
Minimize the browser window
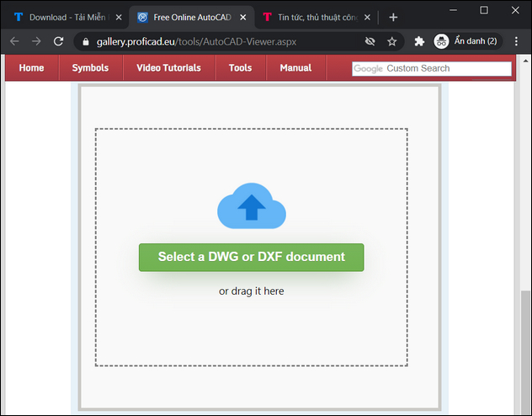coord(453,10)
